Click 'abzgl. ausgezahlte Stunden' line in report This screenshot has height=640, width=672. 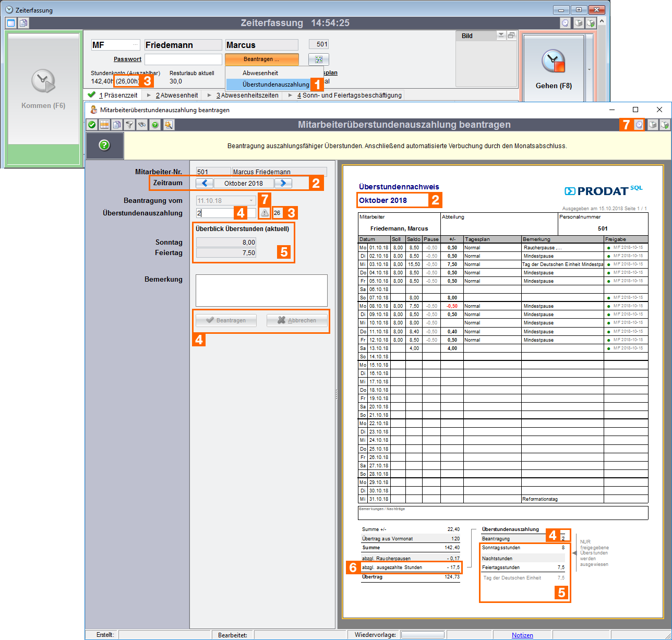tap(411, 567)
